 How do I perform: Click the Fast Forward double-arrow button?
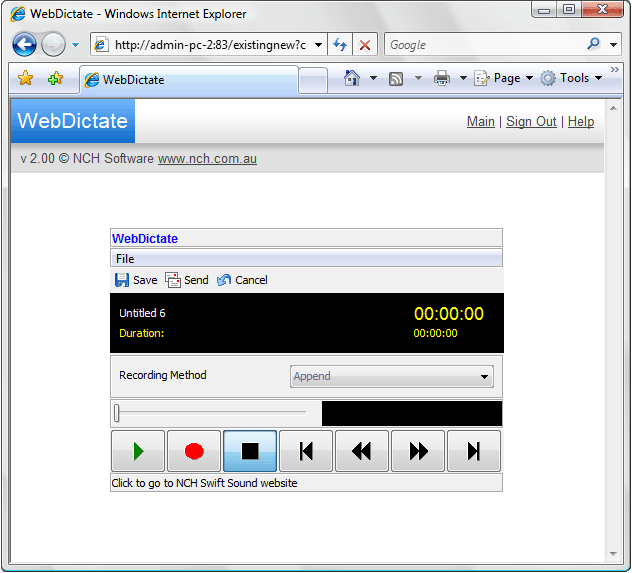pyautogui.click(x=418, y=451)
